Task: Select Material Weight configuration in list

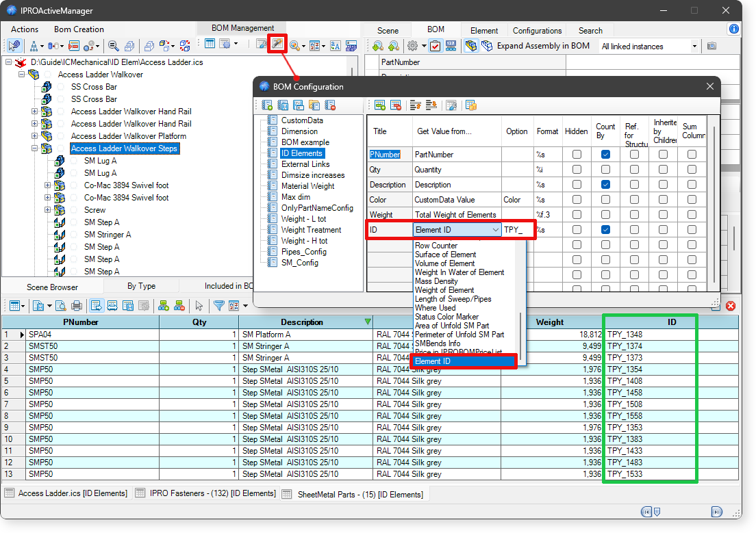Action: tap(307, 186)
